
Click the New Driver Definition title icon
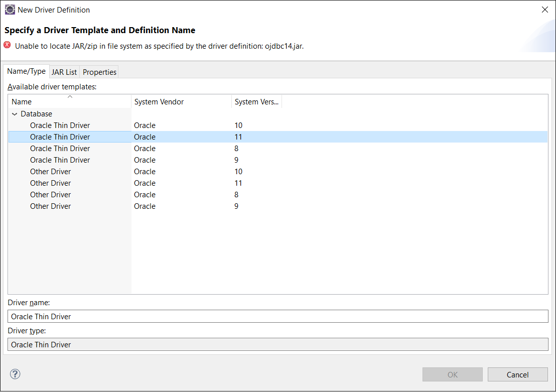[10, 10]
